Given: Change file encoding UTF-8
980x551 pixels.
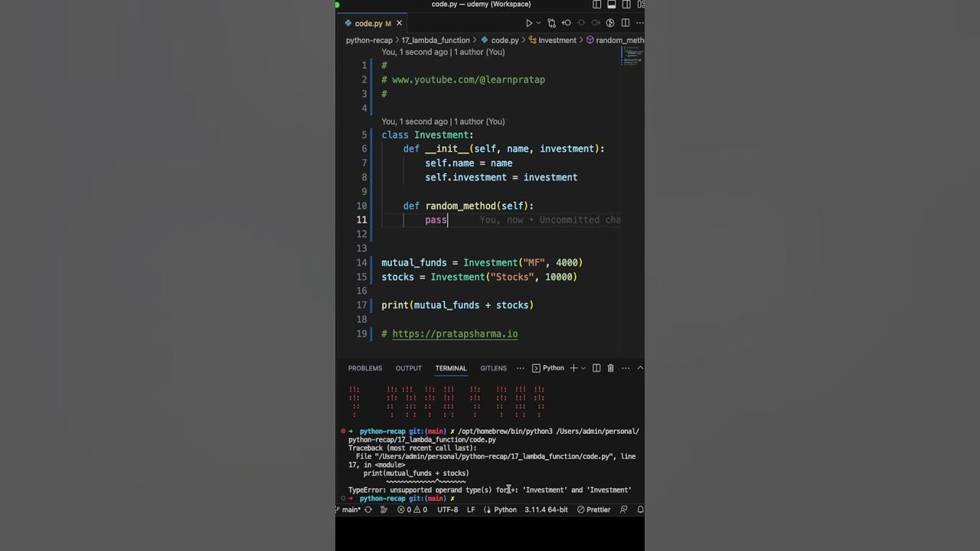Looking at the screenshot, I should click(448, 510).
